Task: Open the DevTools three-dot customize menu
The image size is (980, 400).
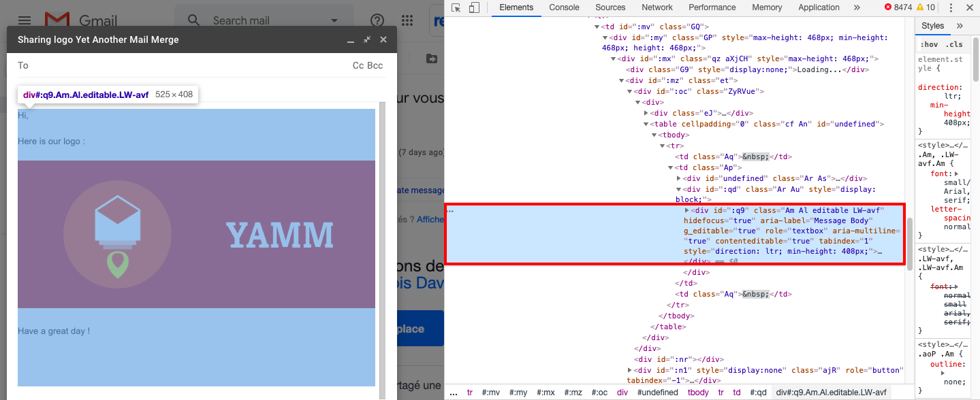Action: coord(950,7)
